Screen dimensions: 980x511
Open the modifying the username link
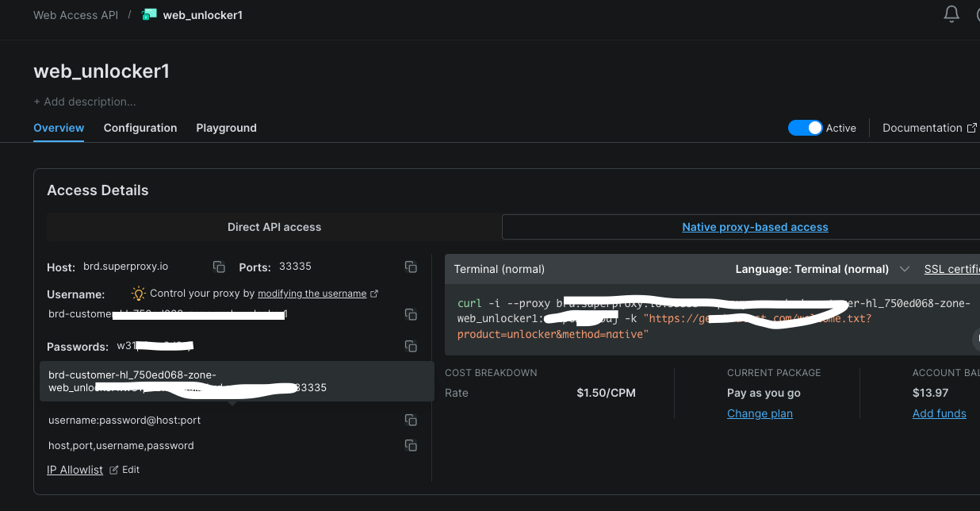(312, 294)
